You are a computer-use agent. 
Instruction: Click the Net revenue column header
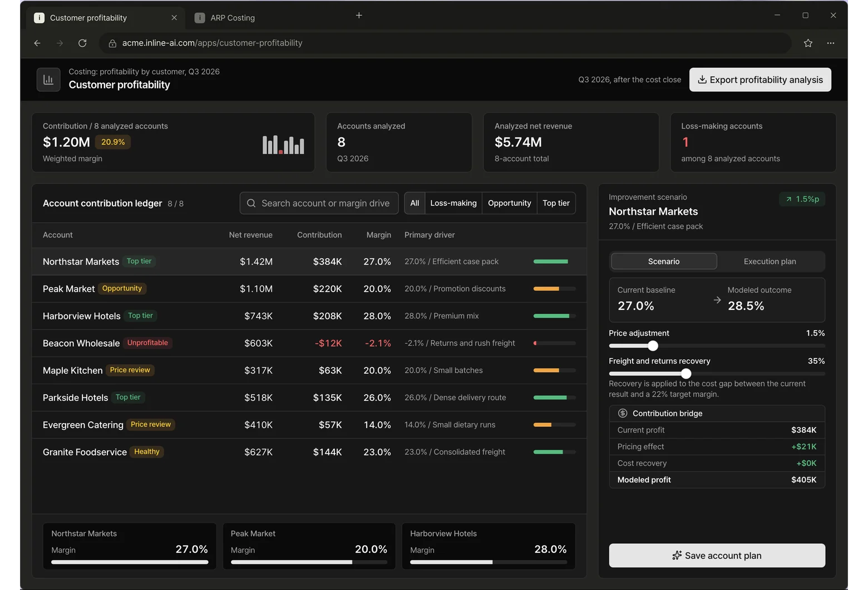[250, 235]
